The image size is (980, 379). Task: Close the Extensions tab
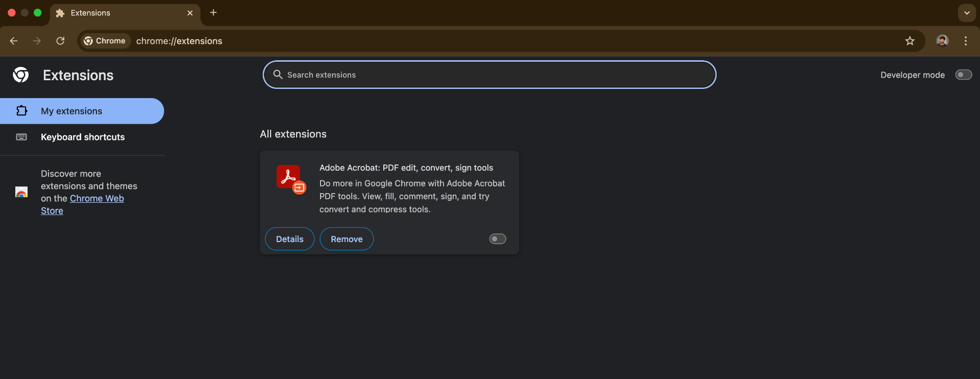click(190, 13)
